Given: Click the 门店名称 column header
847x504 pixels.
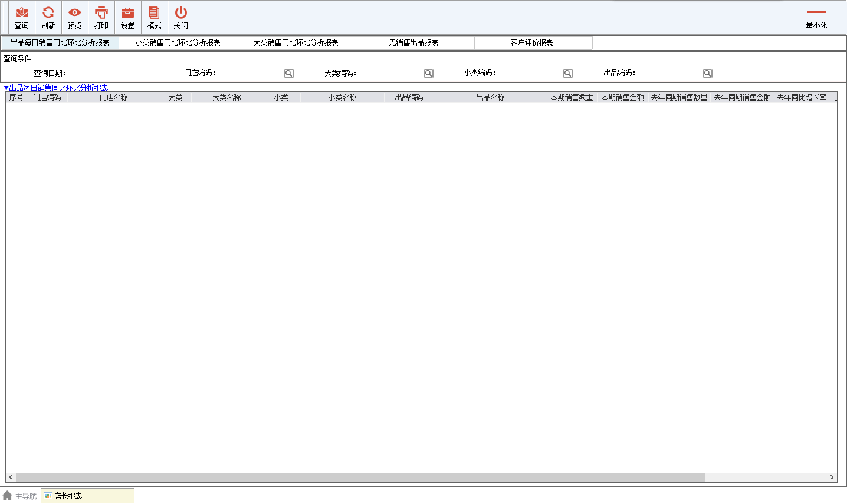Looking at the screenshot, I should tap(114, 97).
